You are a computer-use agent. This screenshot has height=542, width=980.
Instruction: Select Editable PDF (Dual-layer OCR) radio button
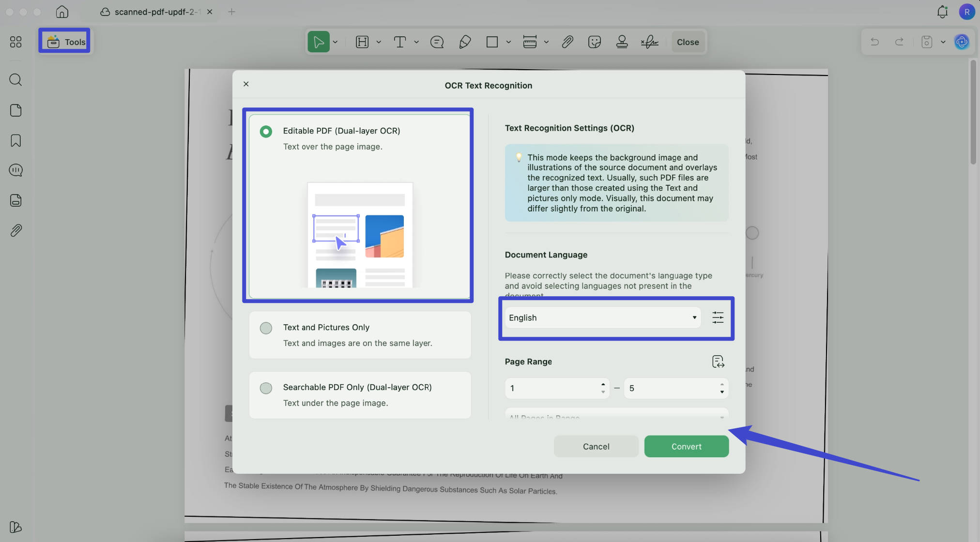click(x=266, y=131)
